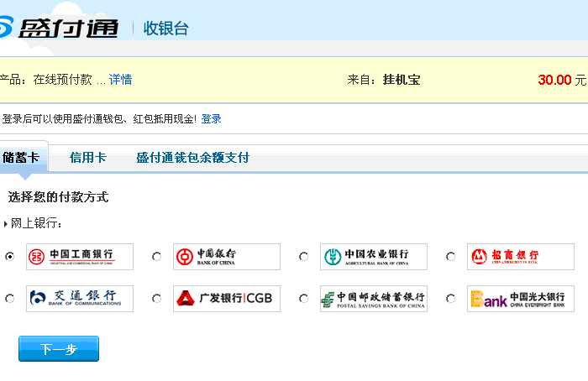This screenshot has height=381, width=588.
Task: Click the 交通银行 bank logo
Action: point(80,299)
